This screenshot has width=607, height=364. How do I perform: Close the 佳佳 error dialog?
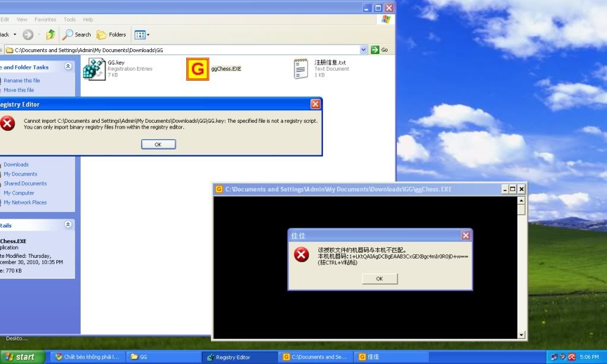pos(466,235)
